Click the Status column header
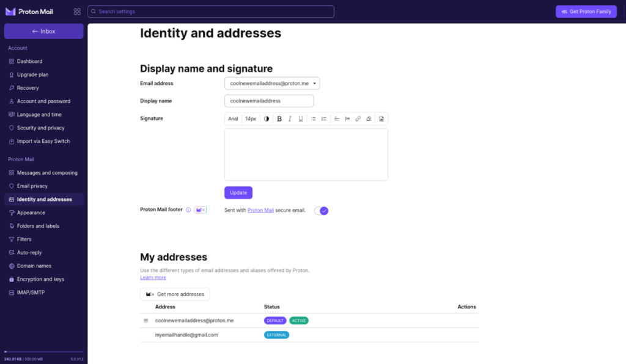626x364 pixels. click(271, 307)
